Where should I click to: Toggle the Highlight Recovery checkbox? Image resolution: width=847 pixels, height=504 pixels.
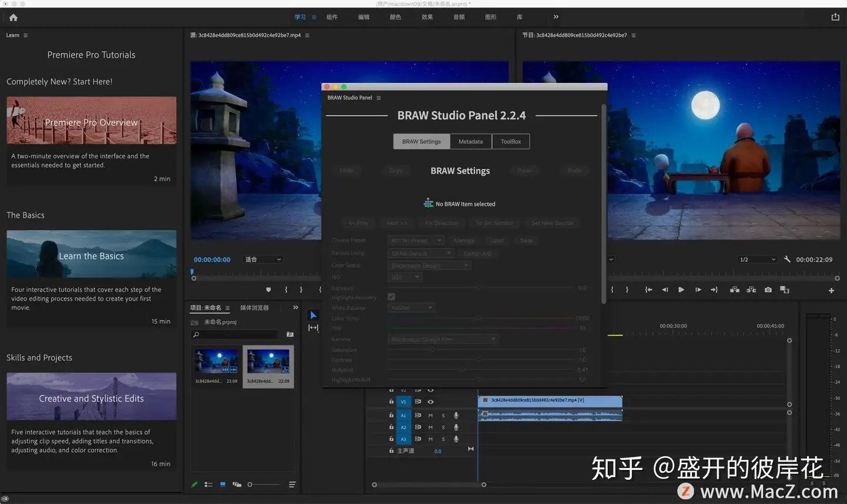(x=391, y=297)
